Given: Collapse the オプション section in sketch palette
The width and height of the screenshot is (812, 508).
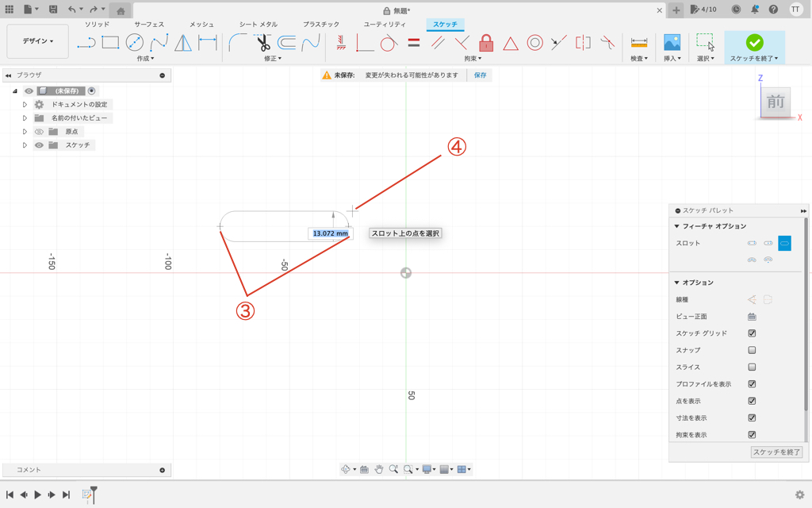Looking at the screenshot, I should click(x=677, y=283).
